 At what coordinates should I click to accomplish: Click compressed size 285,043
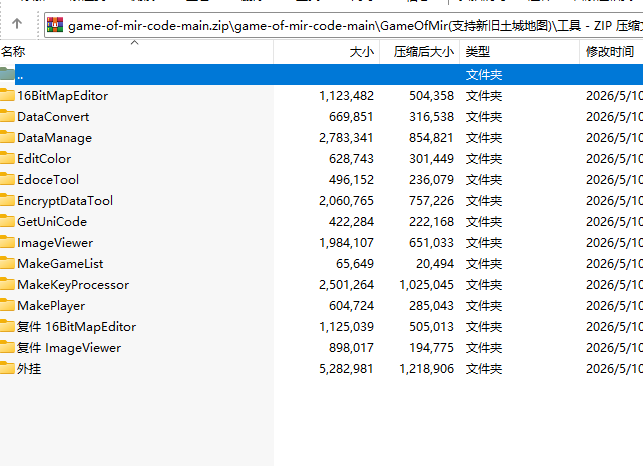(431, 306)
